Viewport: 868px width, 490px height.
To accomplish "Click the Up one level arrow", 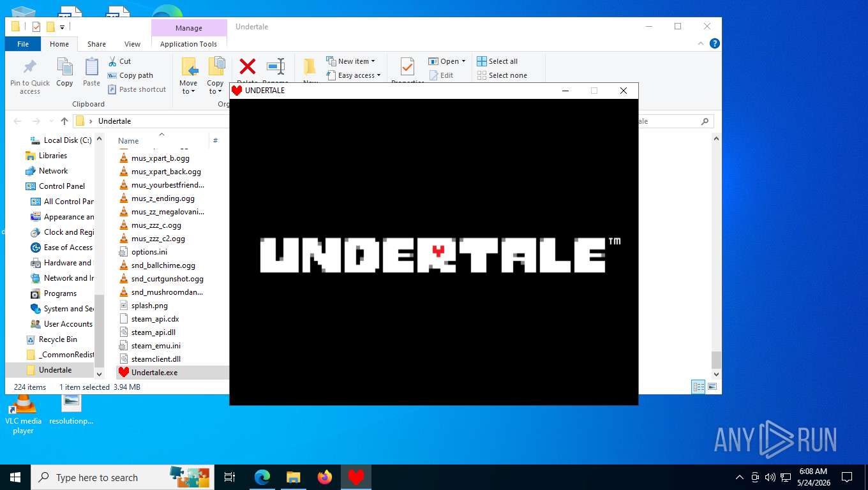I will click(64, 121).
